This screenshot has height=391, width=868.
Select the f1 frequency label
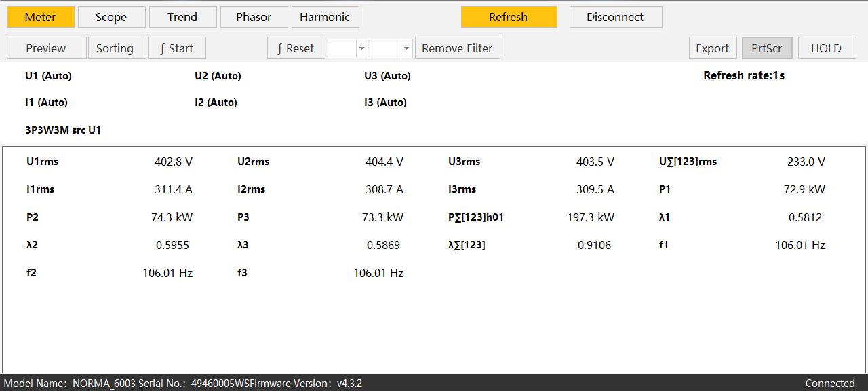tap(664, 245)
